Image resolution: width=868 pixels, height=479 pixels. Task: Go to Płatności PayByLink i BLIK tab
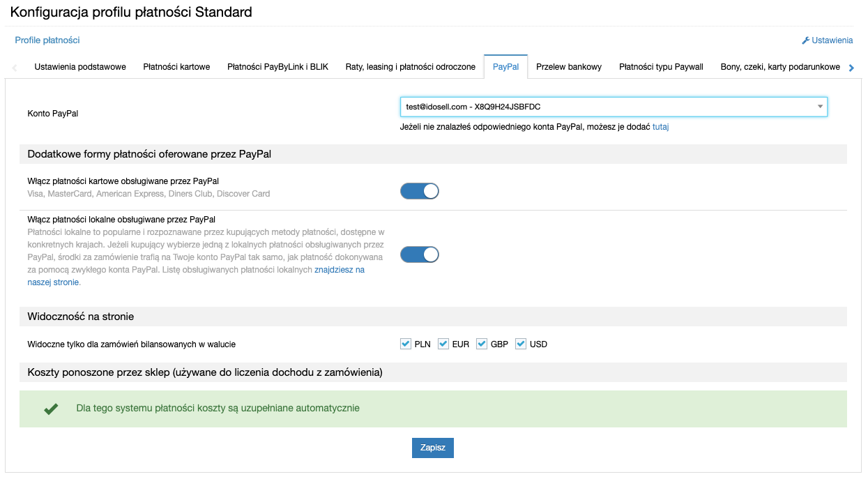[x=277, y=67]
